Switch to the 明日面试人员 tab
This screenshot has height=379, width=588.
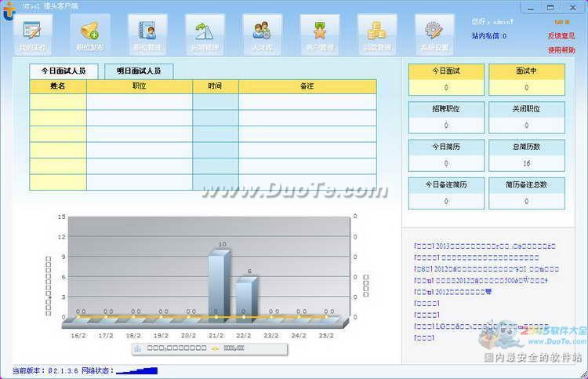click(139, 71)
